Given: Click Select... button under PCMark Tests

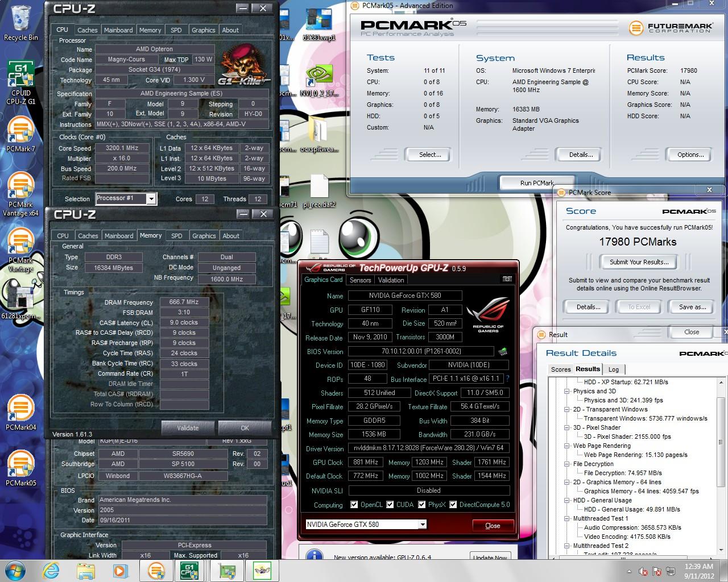Looking at the screenshot, I should point(429,155).
